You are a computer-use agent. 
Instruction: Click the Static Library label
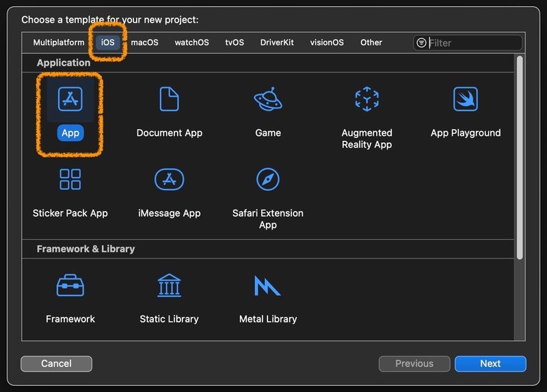[x=169, y=319]
